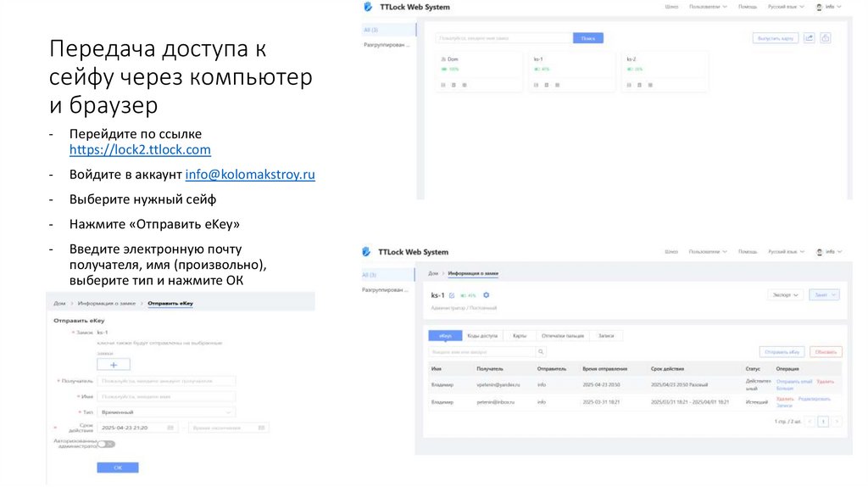Screen dimensions: 868x487
Task: Click battery 100% indicator on Dom card
Action: pos(450,70)
